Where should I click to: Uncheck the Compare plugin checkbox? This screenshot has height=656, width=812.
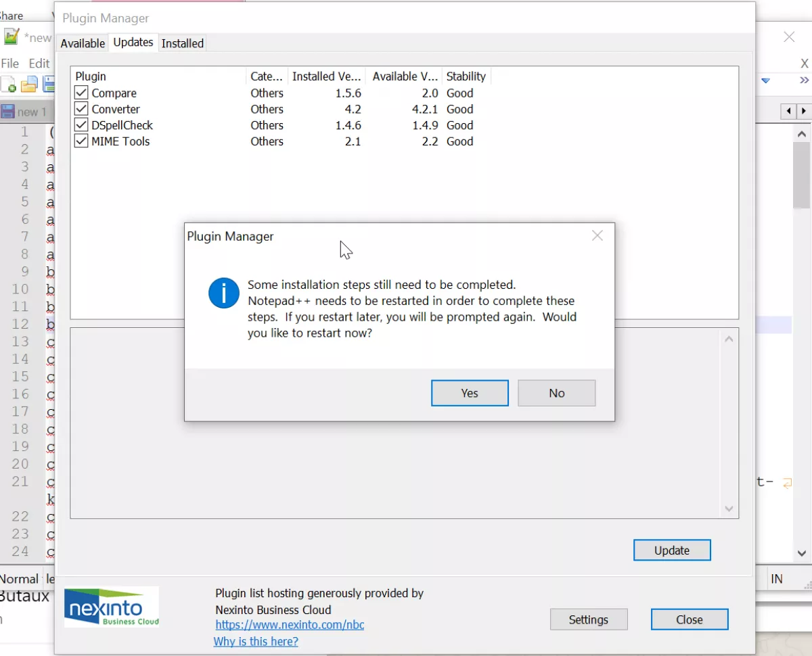[x=81, y=93]
